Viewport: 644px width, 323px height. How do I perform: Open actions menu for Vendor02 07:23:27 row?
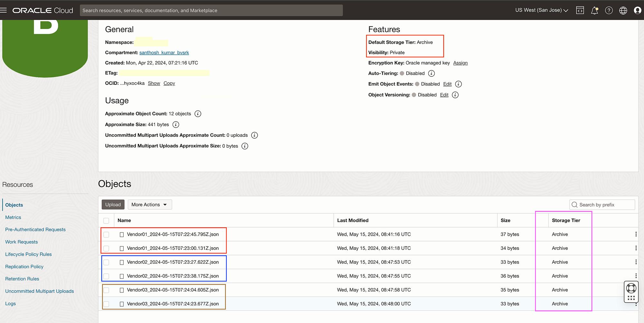point(636,262)
